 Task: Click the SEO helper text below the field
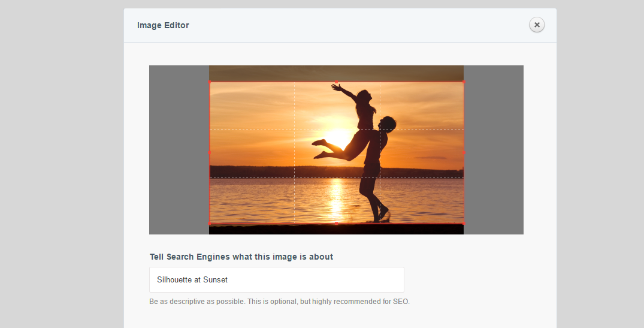click(x=279, y=302)
